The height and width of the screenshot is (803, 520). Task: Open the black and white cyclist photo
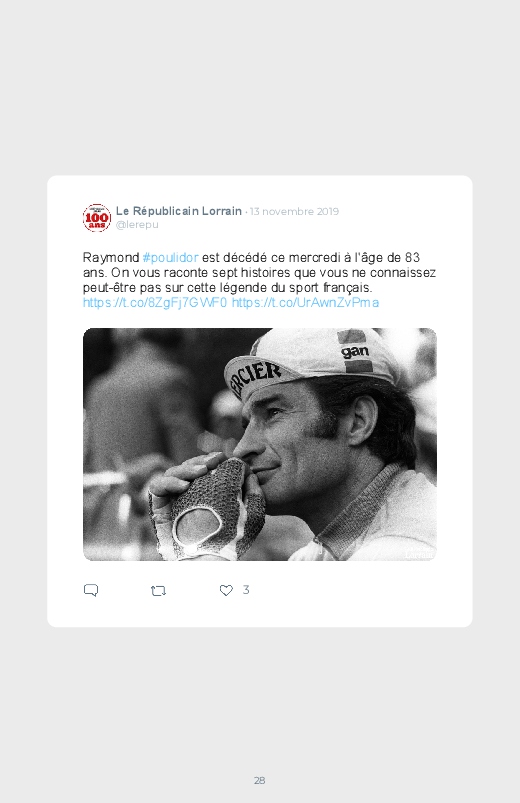pyautogui.click(x=260, y=445)
